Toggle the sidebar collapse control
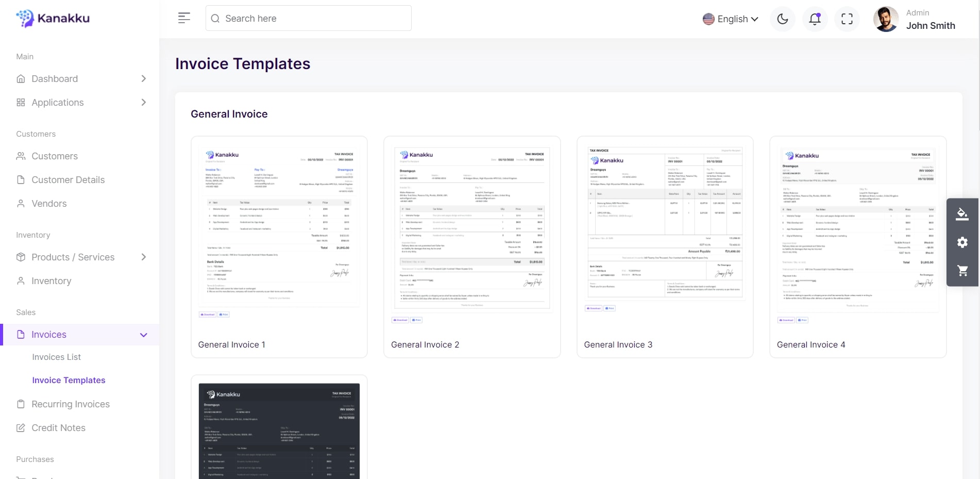The width and height of the screenshot is (980, 479). 183,18
